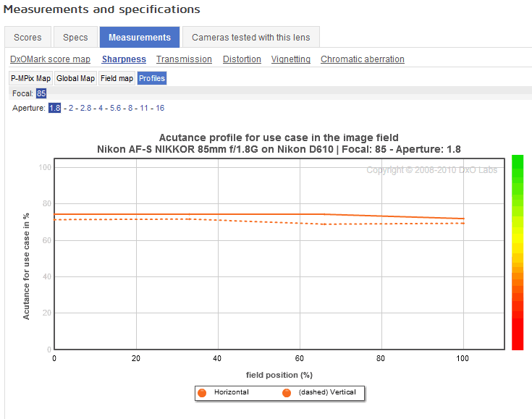The width and height of the screenshot is (532, 419).
Task: Open the DxOMark score map link
Action: pyautogui.click(x=51, y=59)
